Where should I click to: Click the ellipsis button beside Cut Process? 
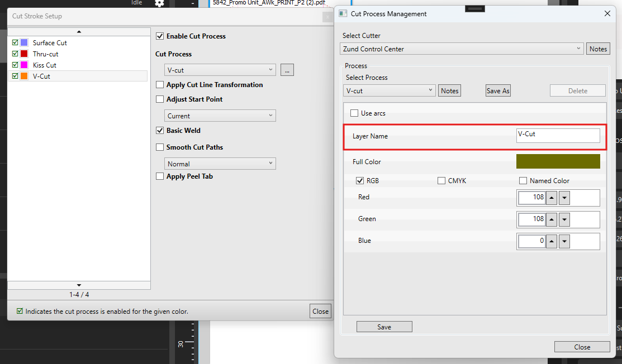[287, 70]
